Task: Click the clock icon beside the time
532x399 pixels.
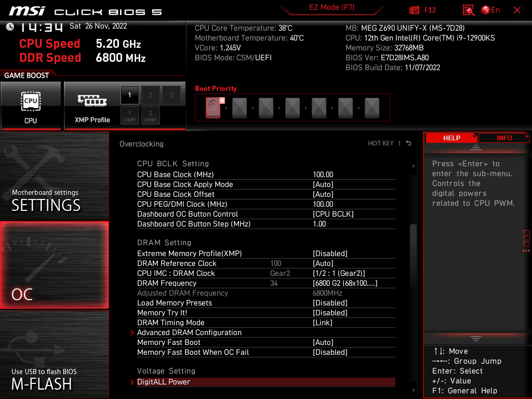Action: tap(10, 27)
